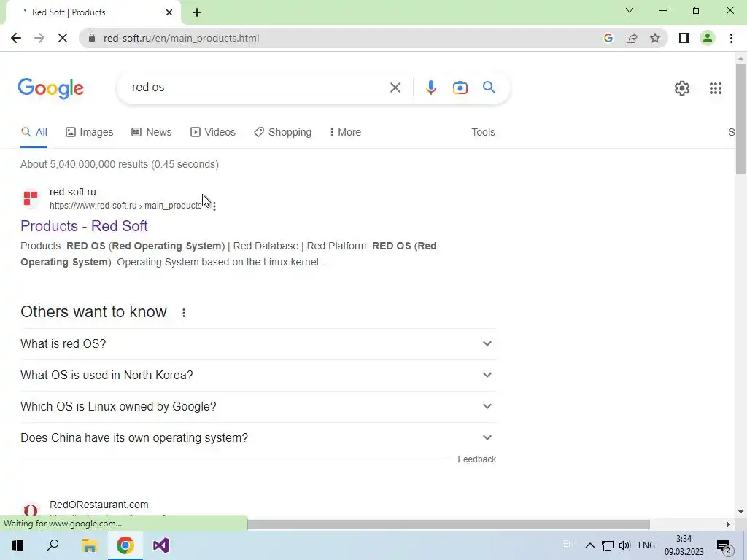Screen dimensions: 747x560
Task: Click the Feedback link
Action: click(477, 459)
